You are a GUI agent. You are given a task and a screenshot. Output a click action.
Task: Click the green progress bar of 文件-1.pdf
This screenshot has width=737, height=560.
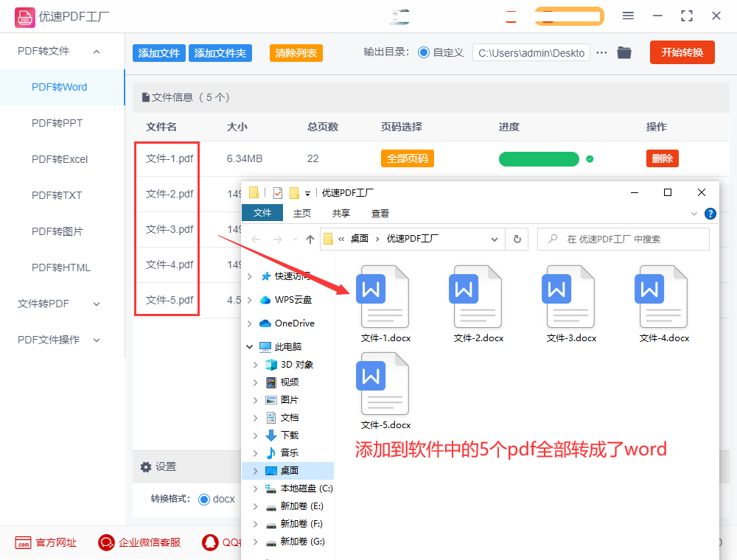(x=539, y=159)
